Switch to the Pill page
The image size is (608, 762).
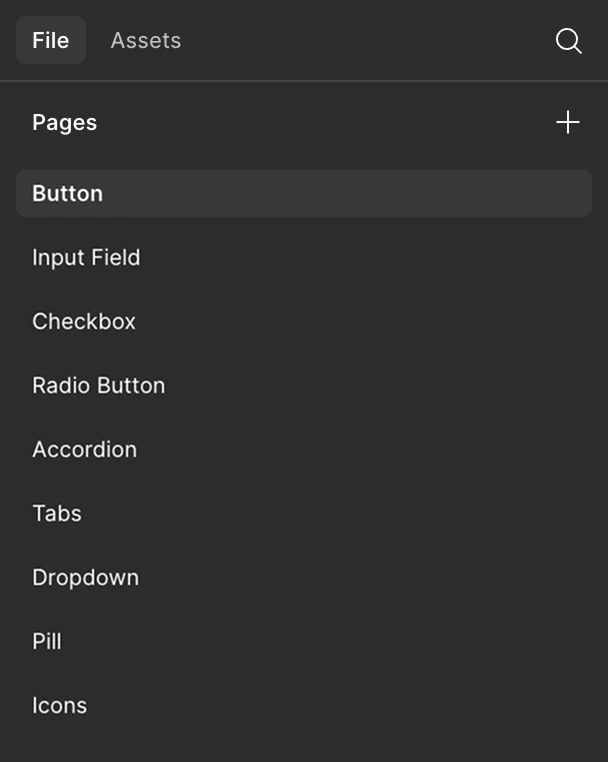coord(47,641)
